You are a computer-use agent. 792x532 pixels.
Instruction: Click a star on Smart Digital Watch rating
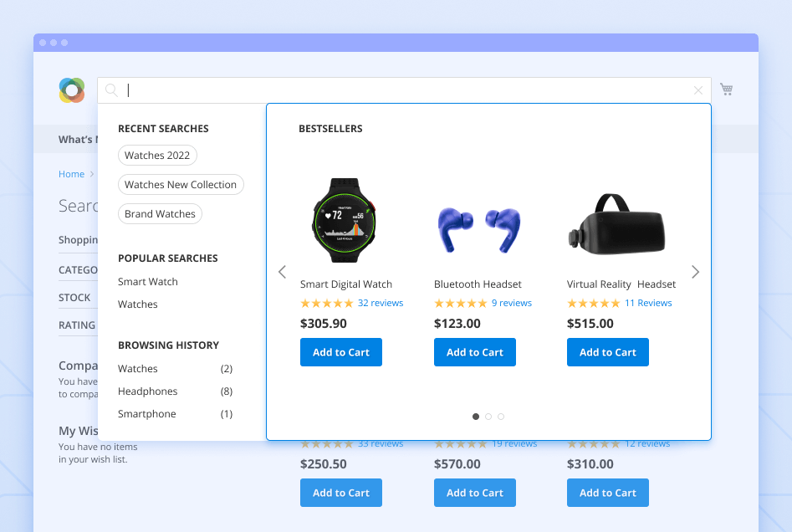[327, 303]
